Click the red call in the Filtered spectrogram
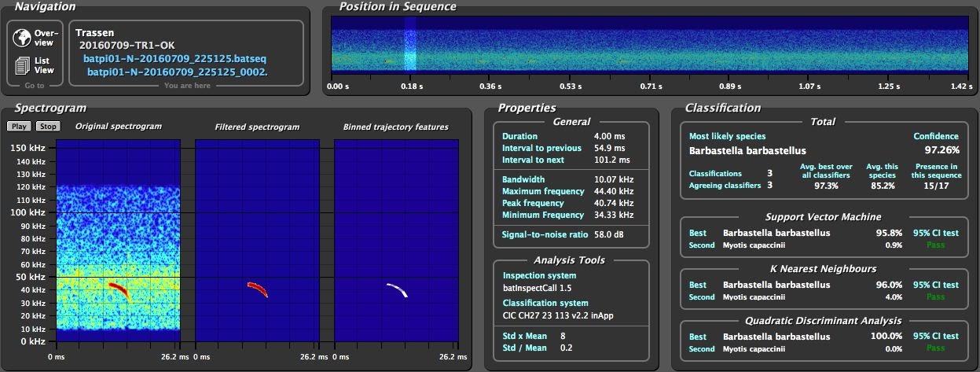Viewport: 980px width, 372px height. 258,289
